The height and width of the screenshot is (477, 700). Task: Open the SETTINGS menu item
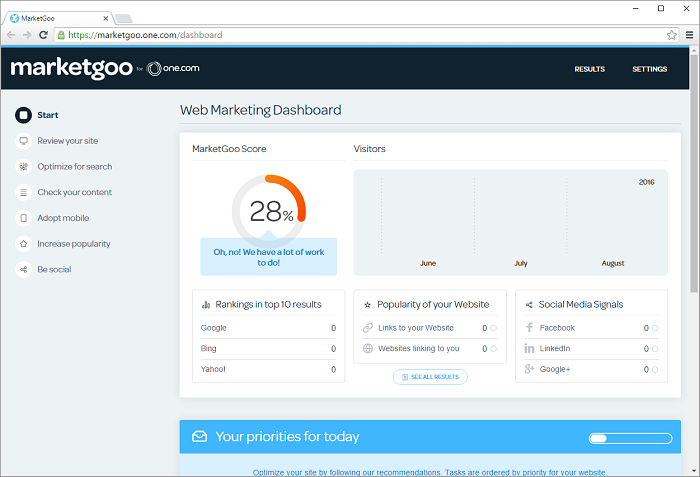click(x=650, y=69)
